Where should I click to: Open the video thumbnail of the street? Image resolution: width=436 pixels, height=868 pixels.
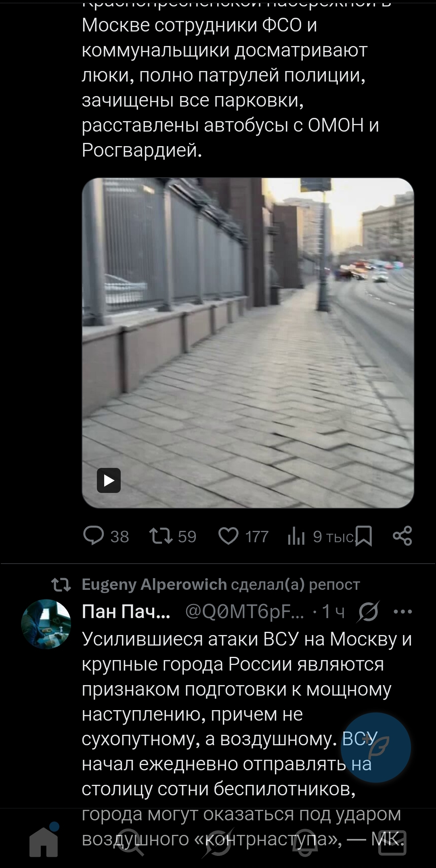tap(248, 343)
